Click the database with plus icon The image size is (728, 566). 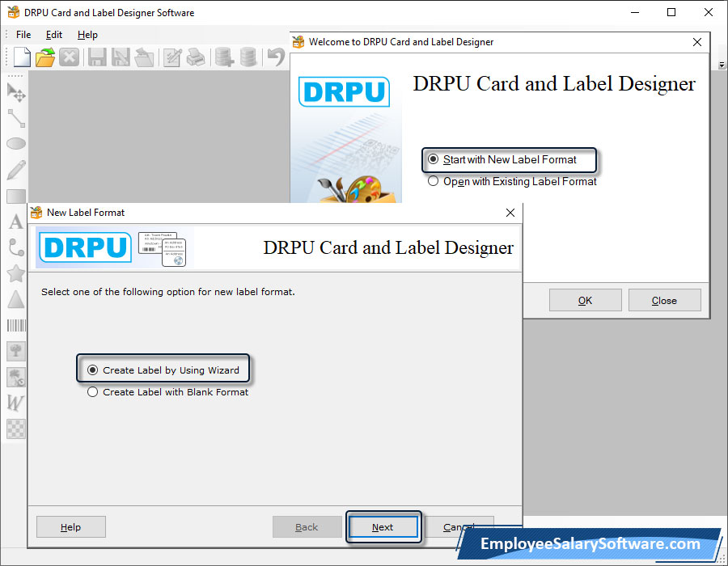(x=224, y=57)
